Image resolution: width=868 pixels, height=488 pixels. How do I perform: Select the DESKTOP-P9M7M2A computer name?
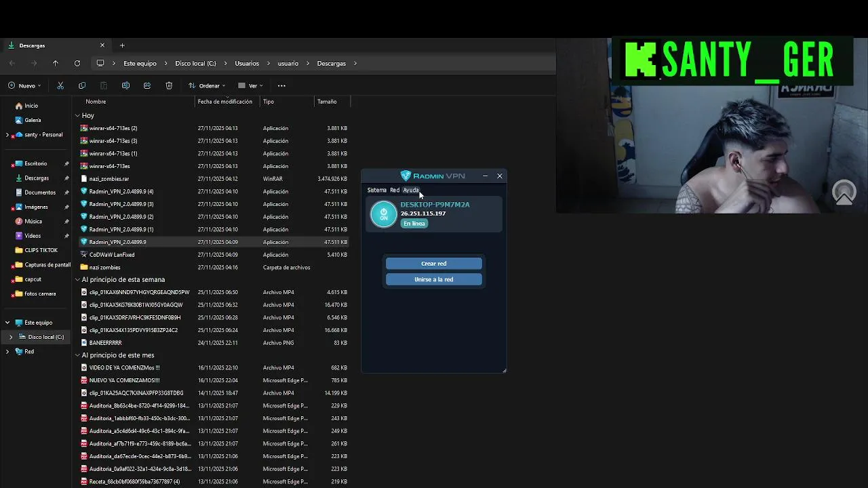[435, 205]
